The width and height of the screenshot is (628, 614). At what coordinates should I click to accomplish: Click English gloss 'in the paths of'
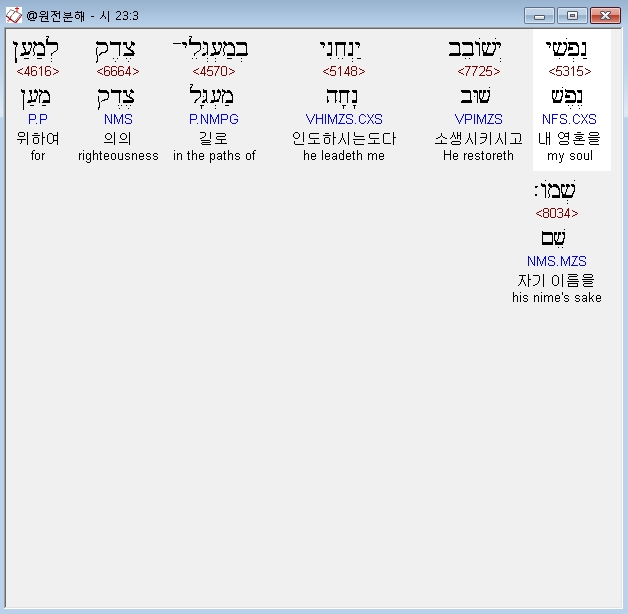[214, 155]
